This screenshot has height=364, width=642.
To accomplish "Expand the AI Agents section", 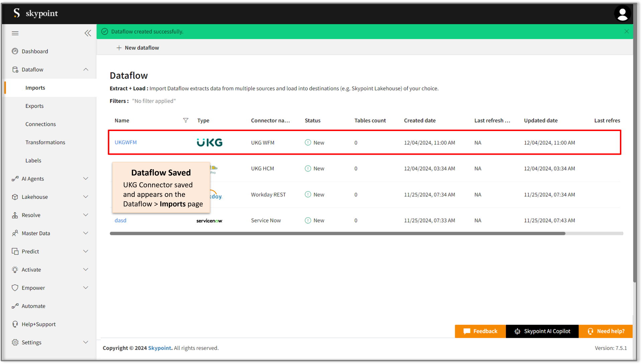I will click(86, 178).
